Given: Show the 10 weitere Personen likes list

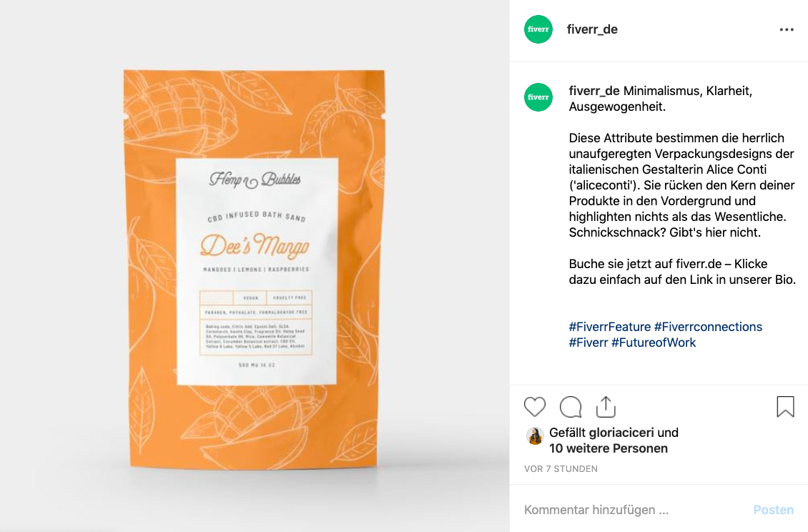Looking at the screenshot, I should coord(608,448).
